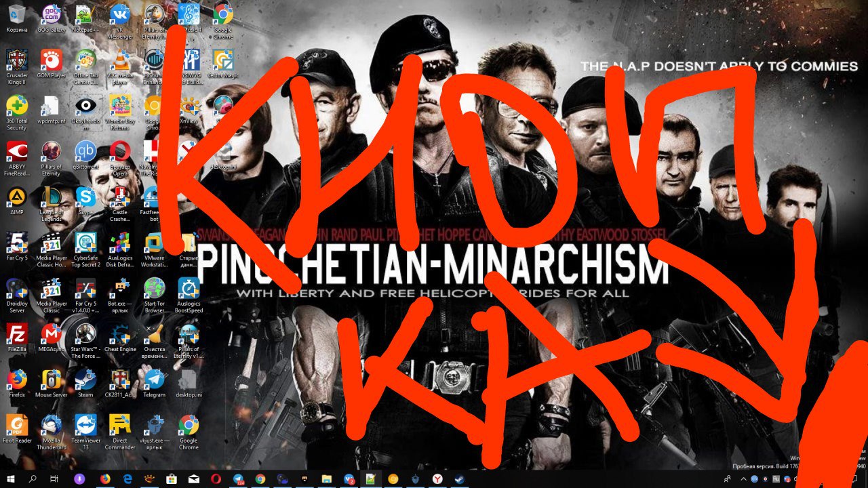Open the notification center
This screenshot has height=488, width=868.
pyautogui.click(x=856, y=479)
